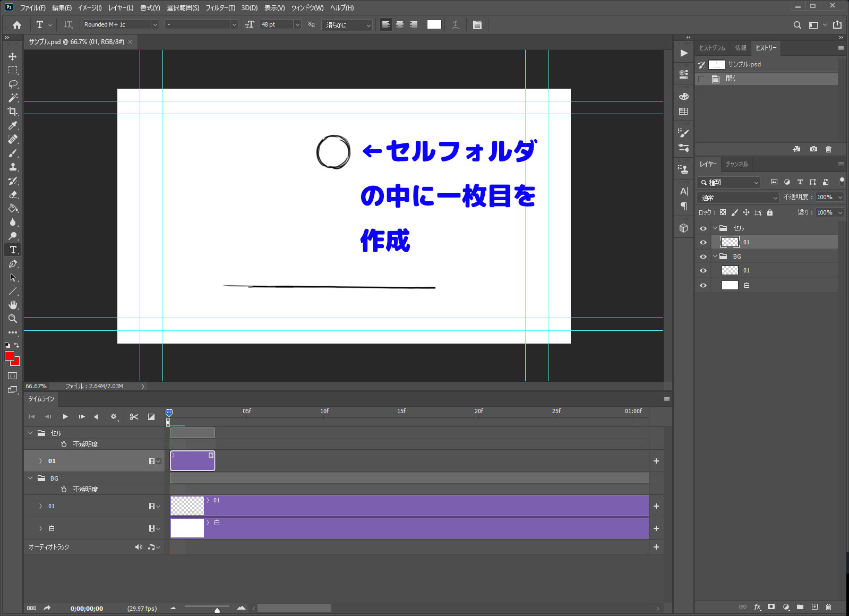This screenshot has width=849, height=616.
Task: Left align text button
Action: [x=386, y=25]
